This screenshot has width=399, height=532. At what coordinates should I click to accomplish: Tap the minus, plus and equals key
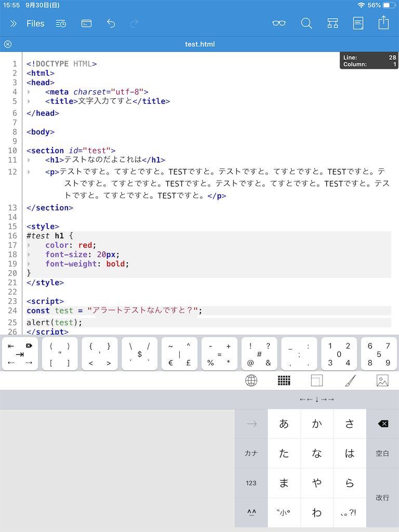(220, 354)
